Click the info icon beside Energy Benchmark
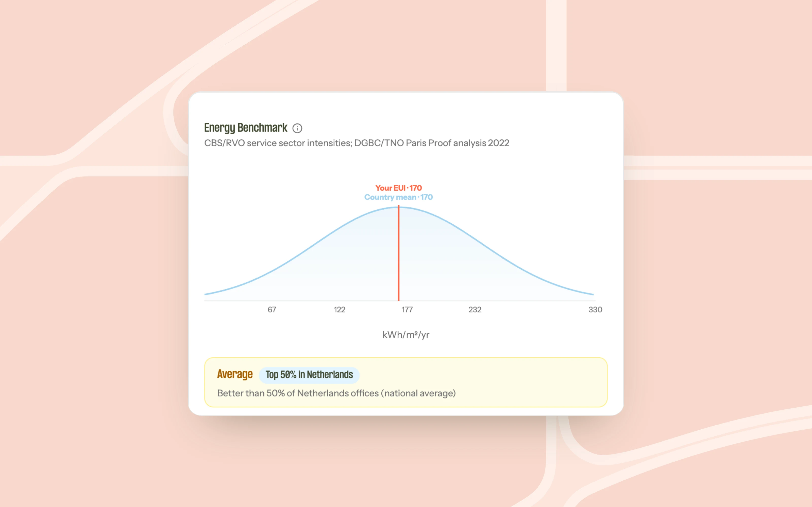Image resolution: width=812 pixels, height=507 pixels. pyautogui.click(x=297, y=128)
